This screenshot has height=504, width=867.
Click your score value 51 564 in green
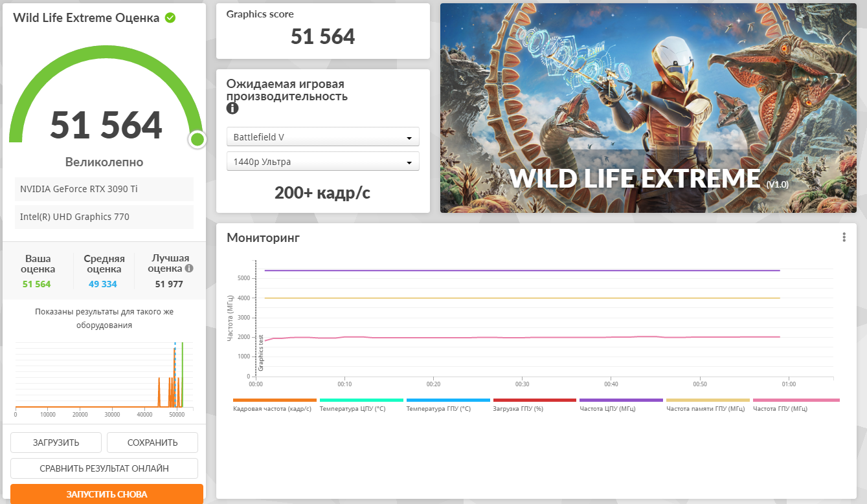37,284
